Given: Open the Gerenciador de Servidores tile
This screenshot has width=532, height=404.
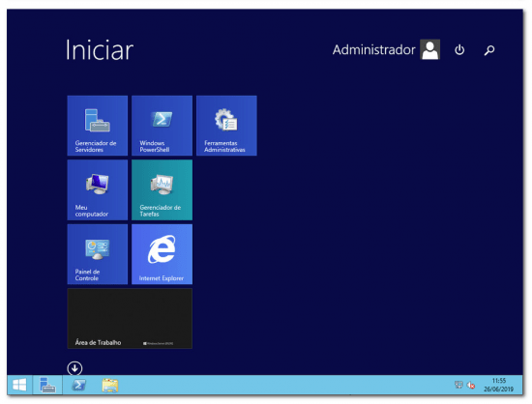Looking at the screenshot, I should 98,126.
